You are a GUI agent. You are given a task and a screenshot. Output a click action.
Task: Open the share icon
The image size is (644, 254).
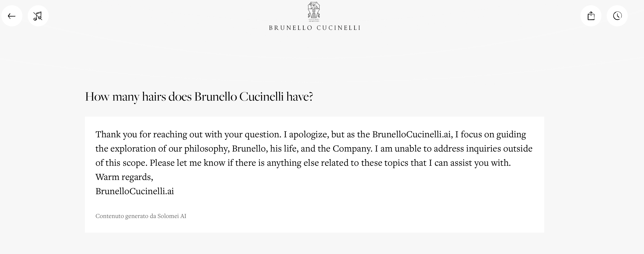tap(591, 16)
